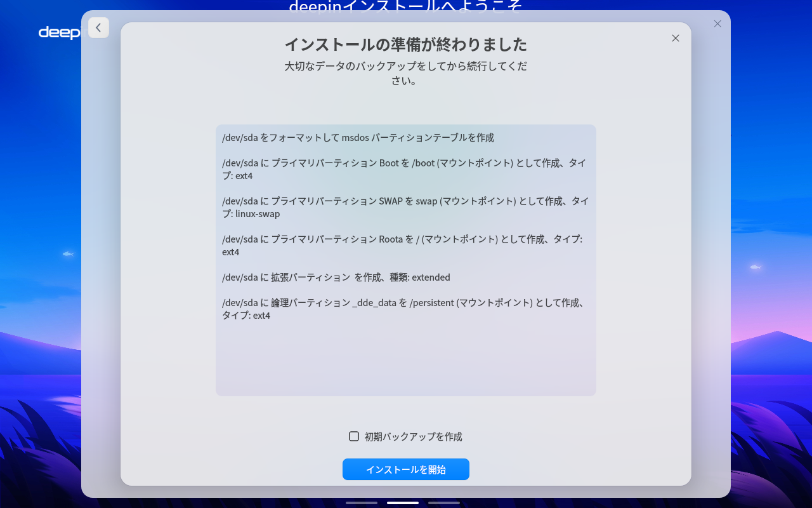Select the third page indicator at bottom

(x=444, y=503)
